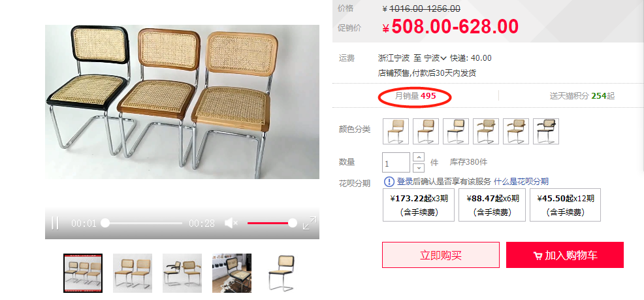Select the x3期 installment option
This screenshot has width=644, height=300.
click(x=419, y=205)
